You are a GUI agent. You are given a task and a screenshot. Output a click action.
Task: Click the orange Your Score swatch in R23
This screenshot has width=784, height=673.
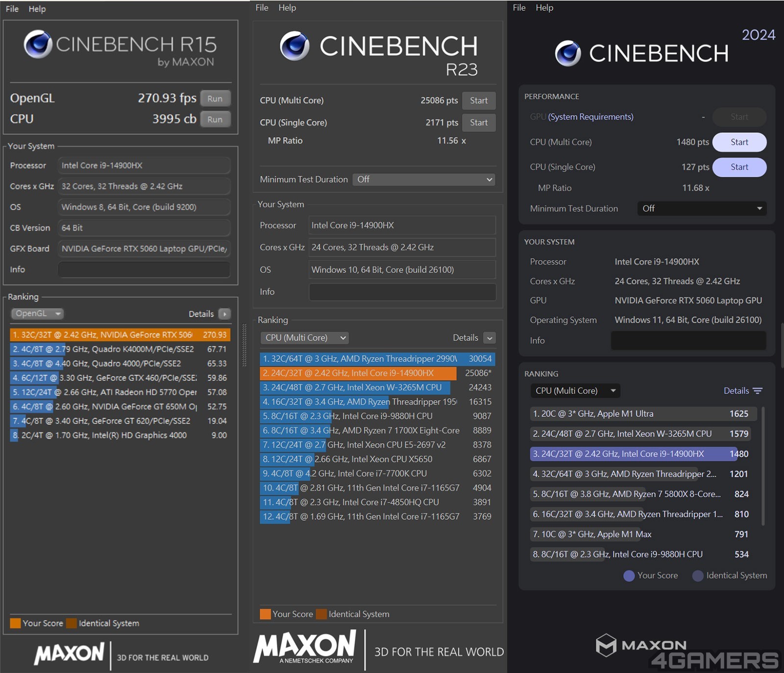point(265,614)
